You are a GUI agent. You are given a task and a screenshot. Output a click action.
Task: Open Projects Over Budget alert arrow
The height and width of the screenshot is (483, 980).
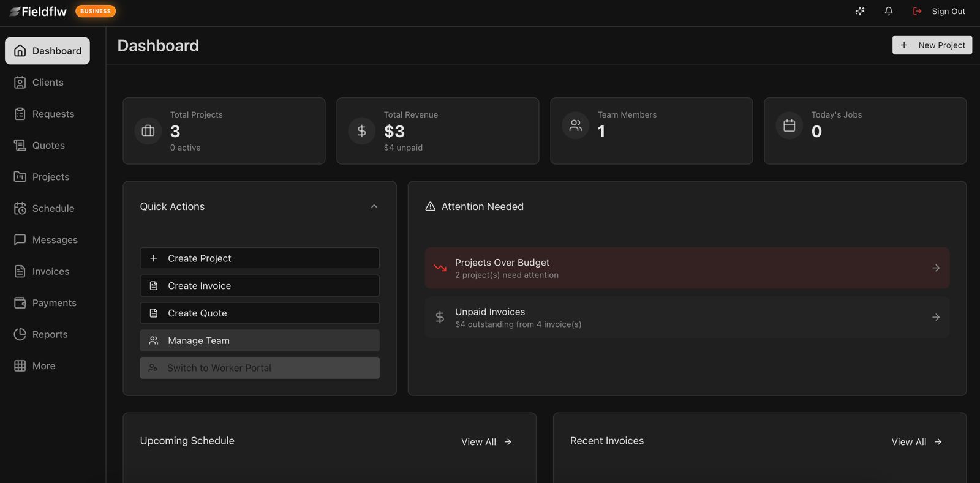coord(935,268)
